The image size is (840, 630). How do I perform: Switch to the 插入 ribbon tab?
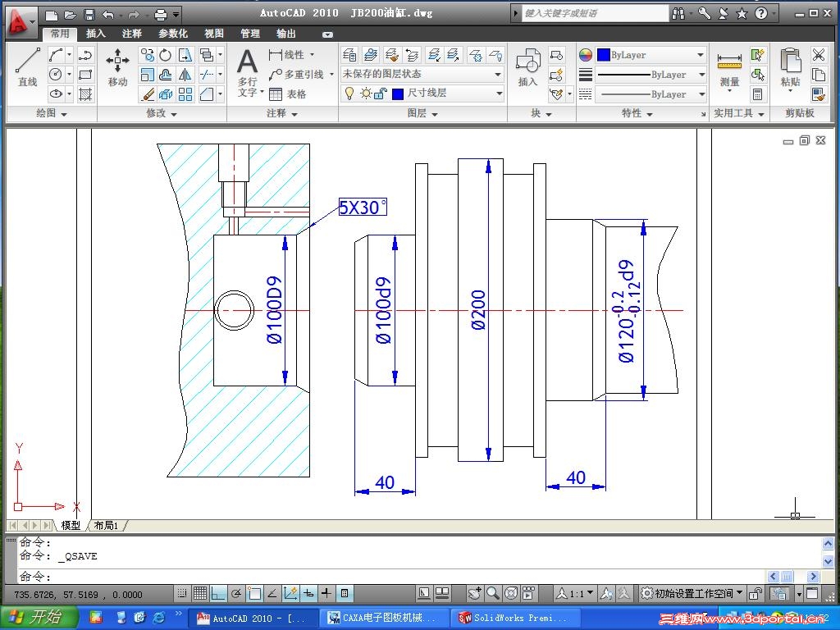click(x=96, y=34)
